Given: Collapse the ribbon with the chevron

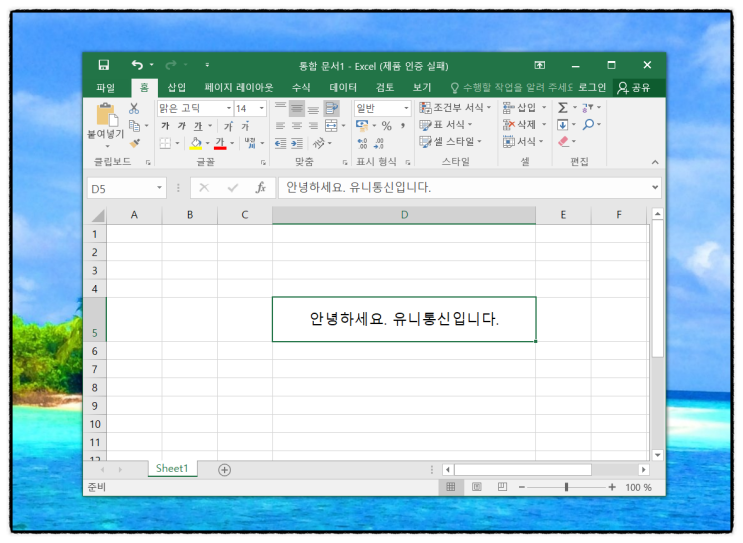Looking at the screenshot, I should (x=655, y=162).
